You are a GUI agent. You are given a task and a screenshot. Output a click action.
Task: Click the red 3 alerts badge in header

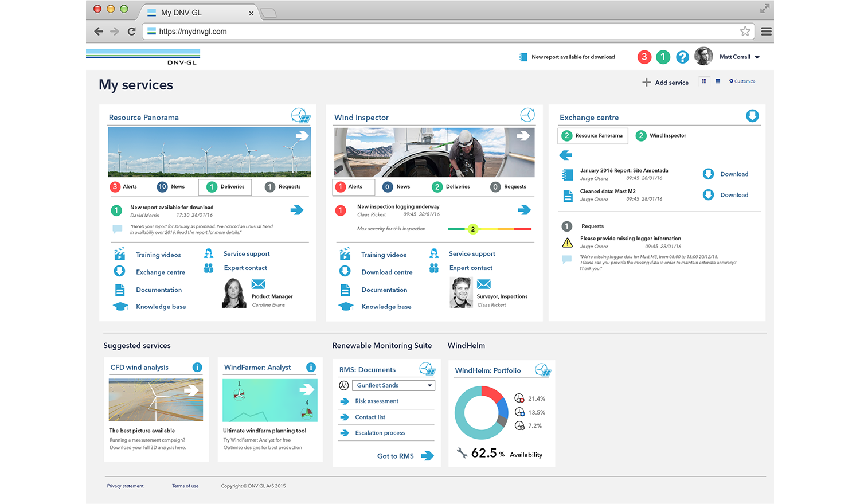[x=644, y=57]
